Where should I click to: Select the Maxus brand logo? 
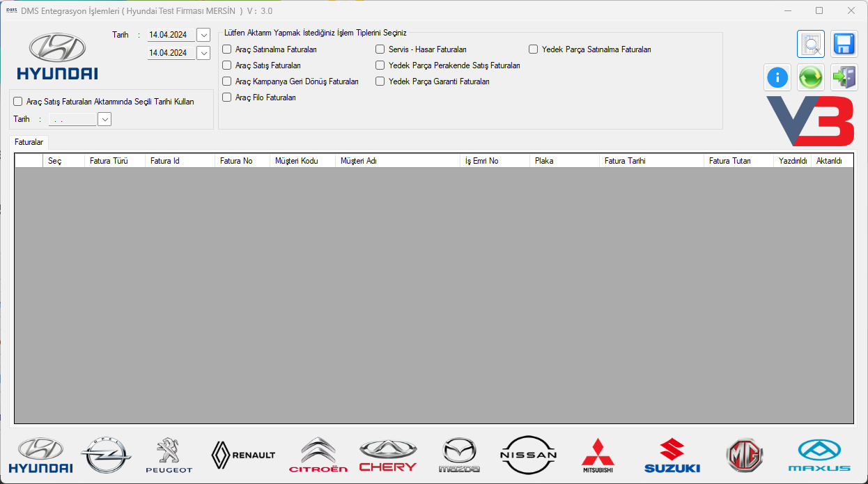pos(819,455)
